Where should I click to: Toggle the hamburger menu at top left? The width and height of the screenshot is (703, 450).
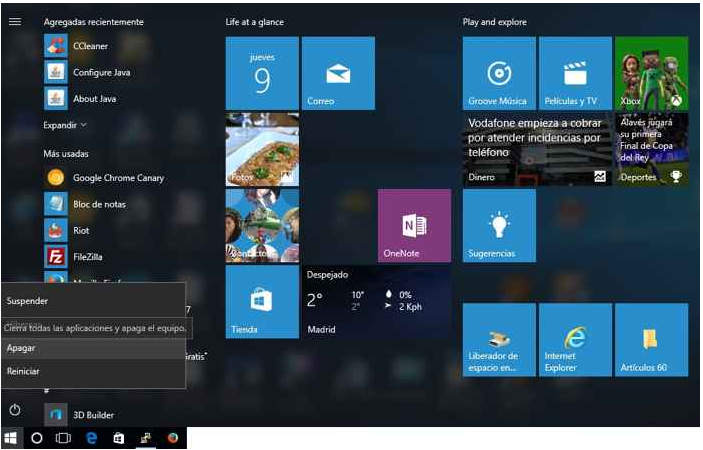click(x=15, y=21)
